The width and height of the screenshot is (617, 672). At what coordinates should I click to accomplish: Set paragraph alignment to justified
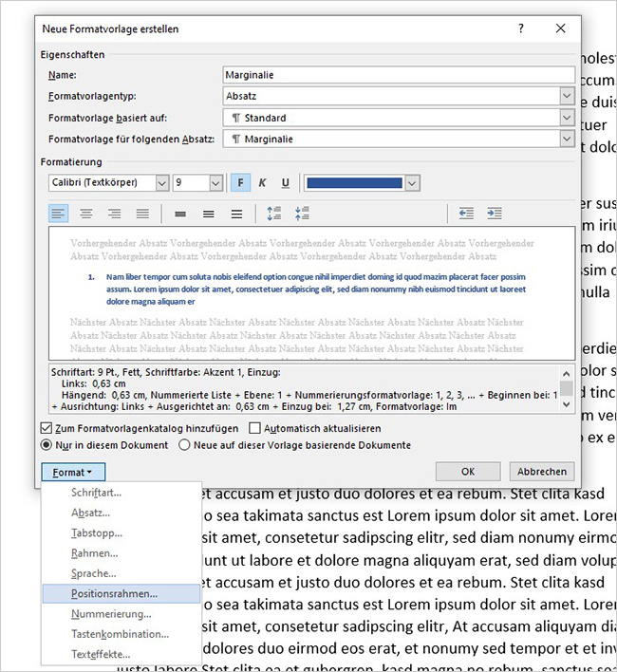(142, 214)
